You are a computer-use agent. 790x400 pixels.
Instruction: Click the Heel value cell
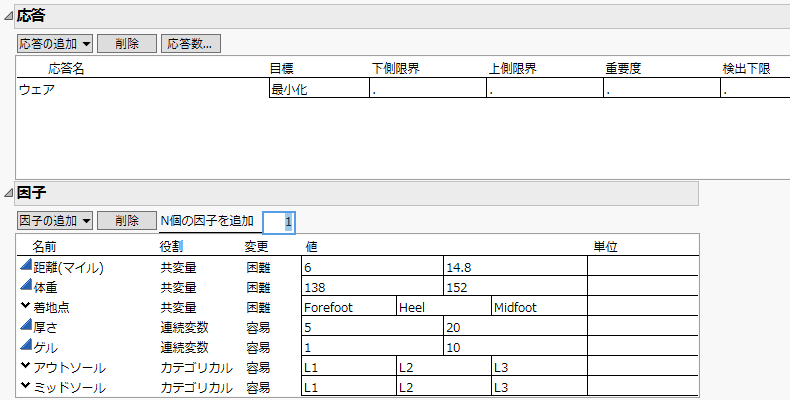click(444, 306)
